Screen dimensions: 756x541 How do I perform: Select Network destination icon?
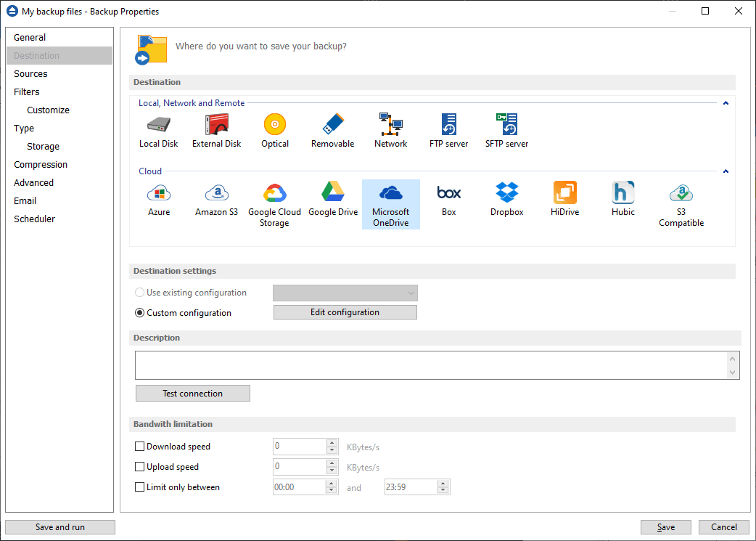[390, 131]
